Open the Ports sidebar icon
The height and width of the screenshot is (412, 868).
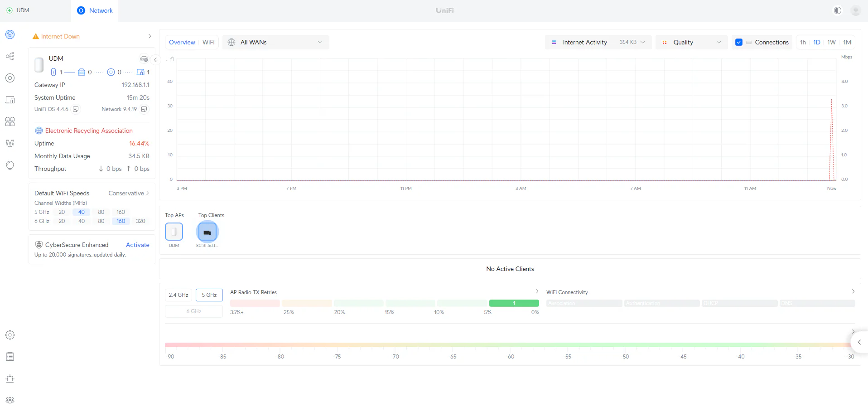click(x=10, y=121)
